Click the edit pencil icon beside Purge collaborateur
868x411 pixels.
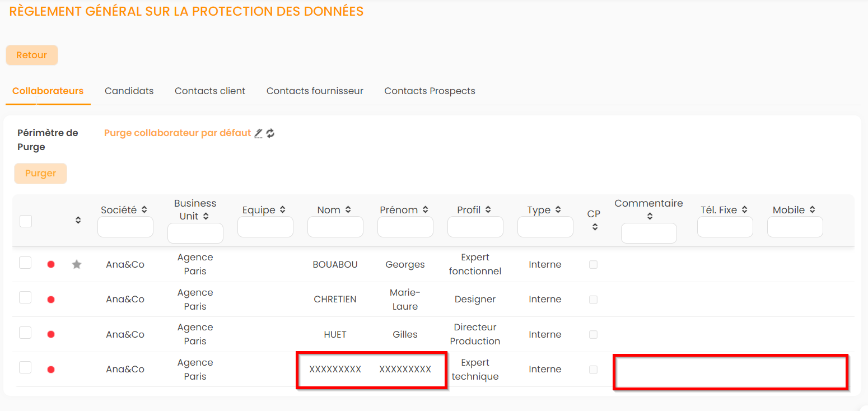[x=258, y=133]
